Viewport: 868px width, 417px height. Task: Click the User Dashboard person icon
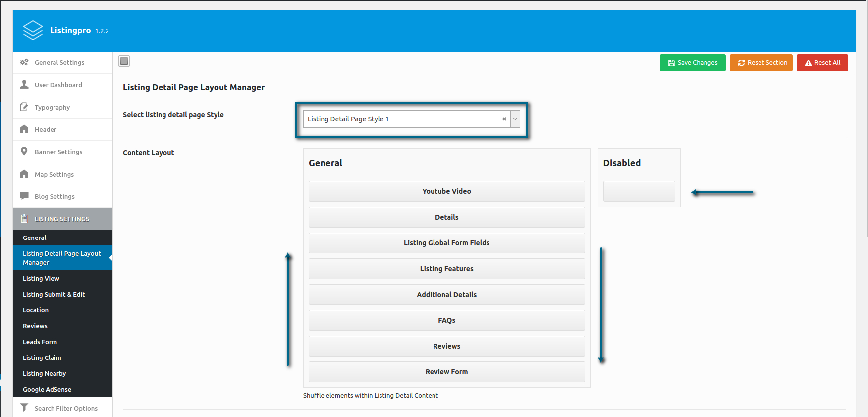24,85
